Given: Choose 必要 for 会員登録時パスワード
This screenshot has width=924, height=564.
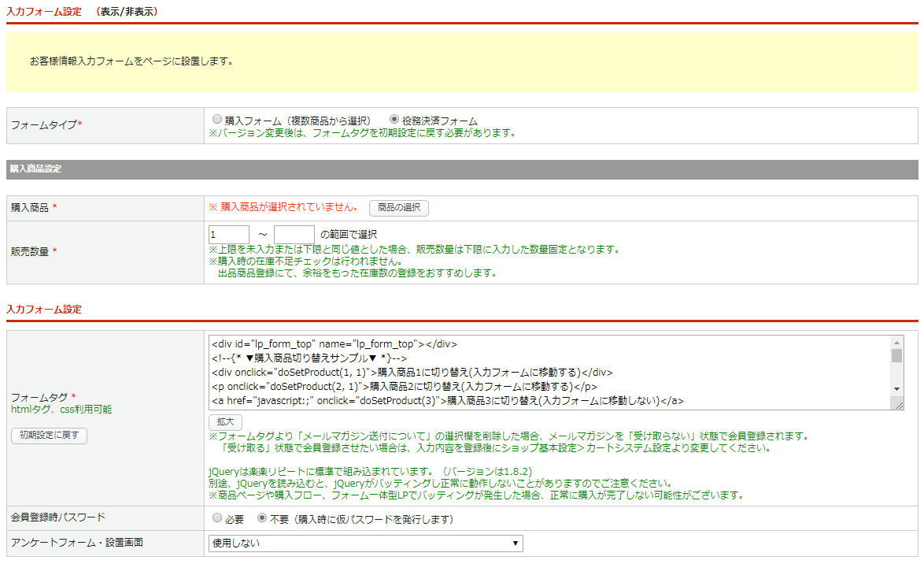Looking at the screenshot, I should [217, 519].
